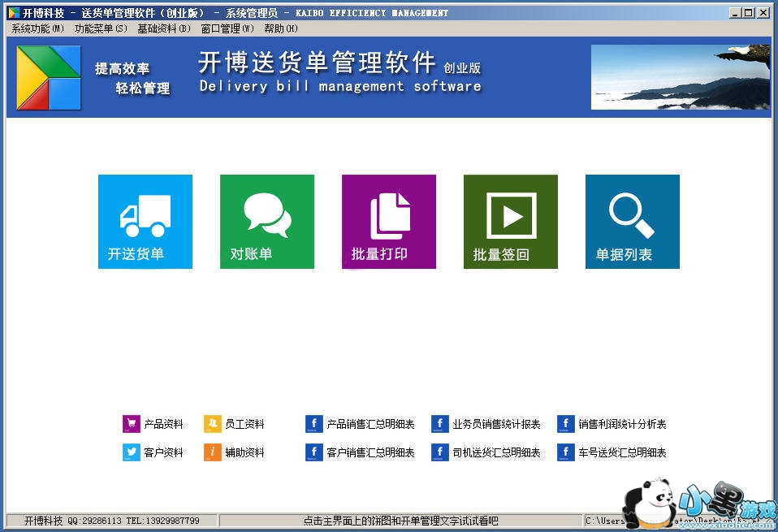Click the blue icon beside 销售利润统计分析表
The width and height of the screenshot is (778, 532).
(x=566, y=424)
